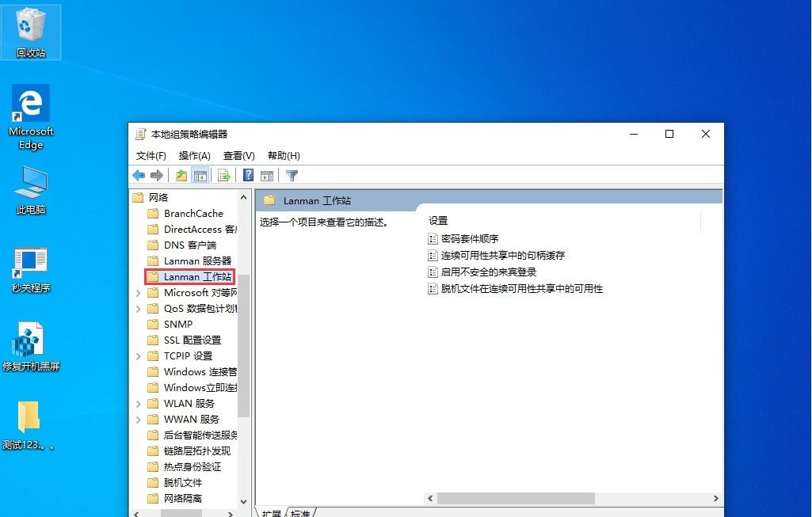Click the policy icon beside 密码套件顺序

point(433,238)
